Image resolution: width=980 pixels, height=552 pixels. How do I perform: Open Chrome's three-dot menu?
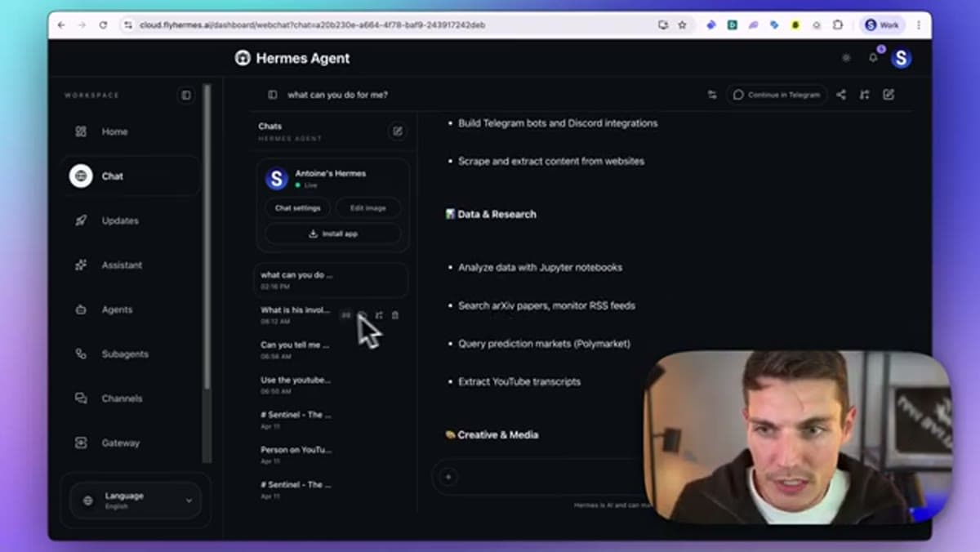(x=919, y=25)
